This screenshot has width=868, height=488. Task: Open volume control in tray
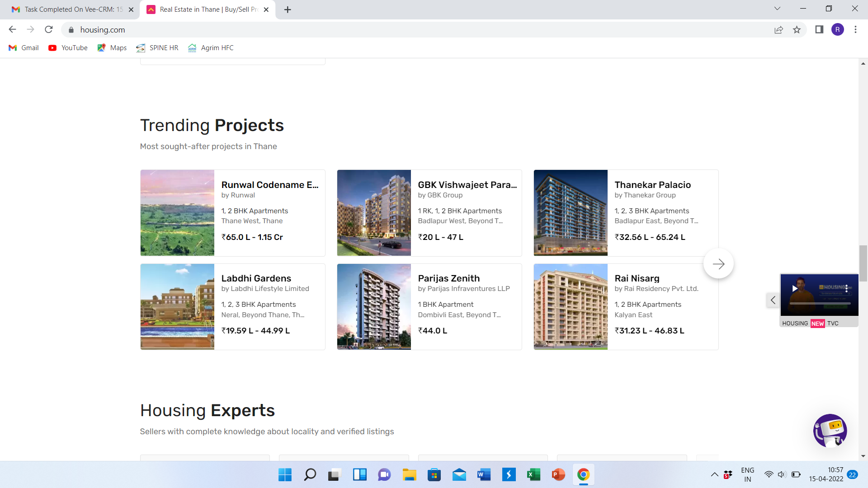tap(782, 474)
